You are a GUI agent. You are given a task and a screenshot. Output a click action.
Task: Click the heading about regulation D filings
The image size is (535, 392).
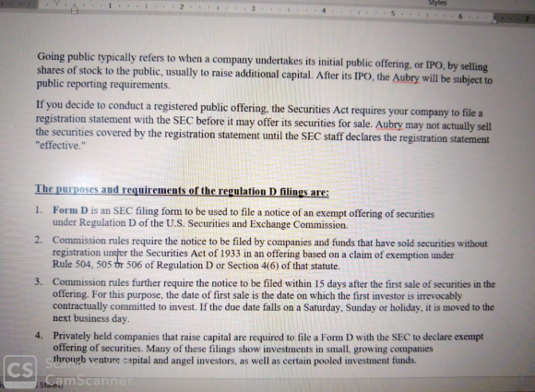[x=182, y=190]
